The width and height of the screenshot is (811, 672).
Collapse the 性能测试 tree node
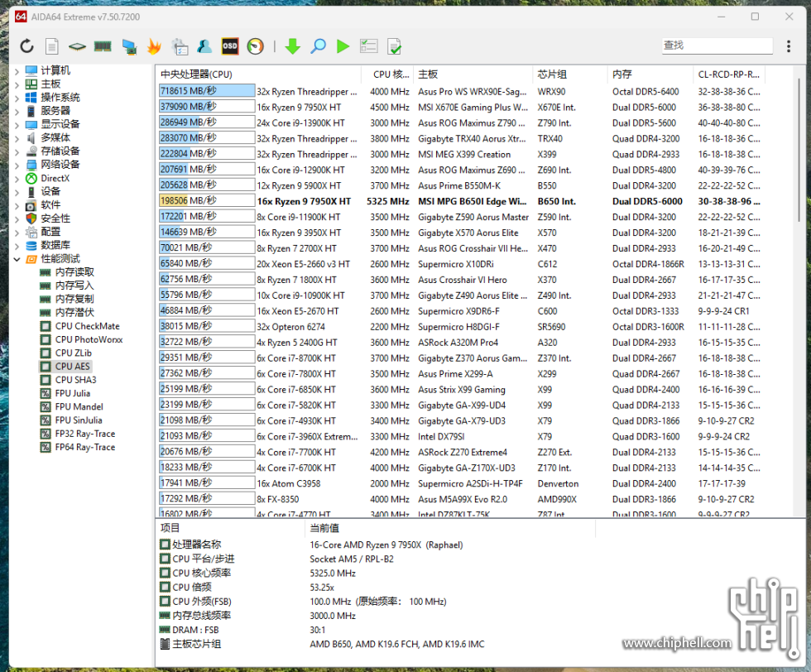17,259
